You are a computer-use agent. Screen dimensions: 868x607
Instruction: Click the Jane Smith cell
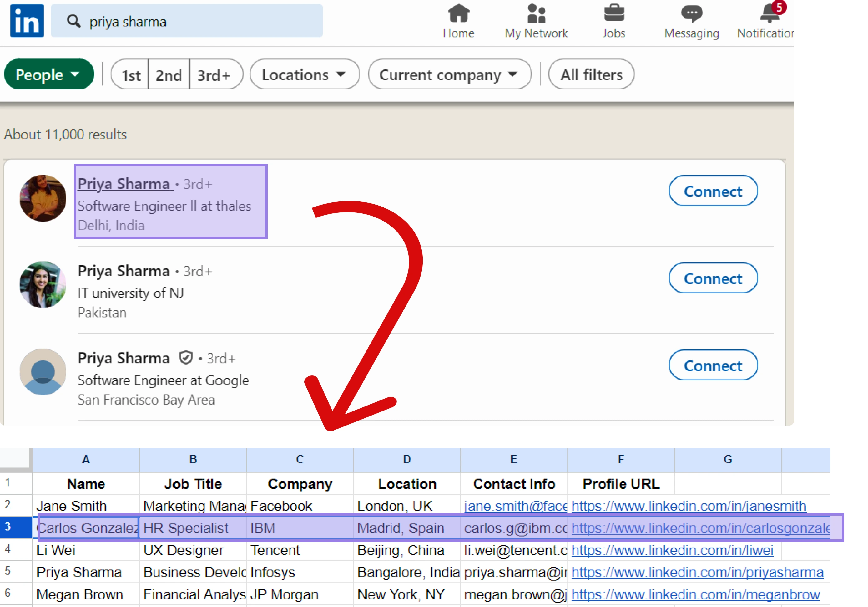pyautogui.click(x=86, y=506)
